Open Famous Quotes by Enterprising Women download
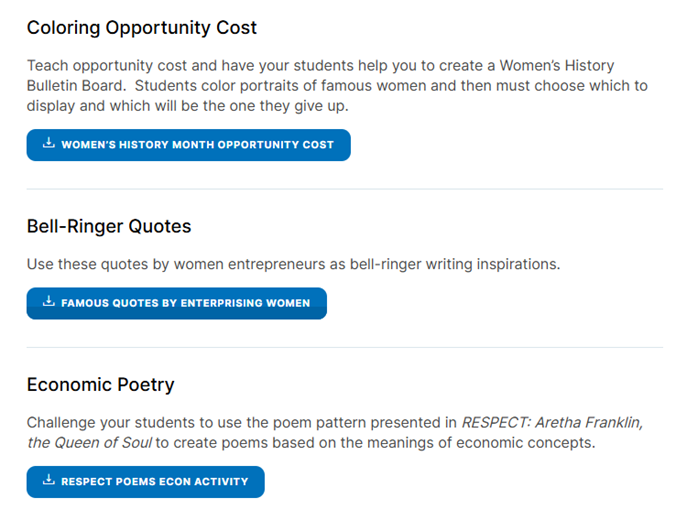Image resolution: width=676 pixels, height=509 pixels. coord(185,303)
